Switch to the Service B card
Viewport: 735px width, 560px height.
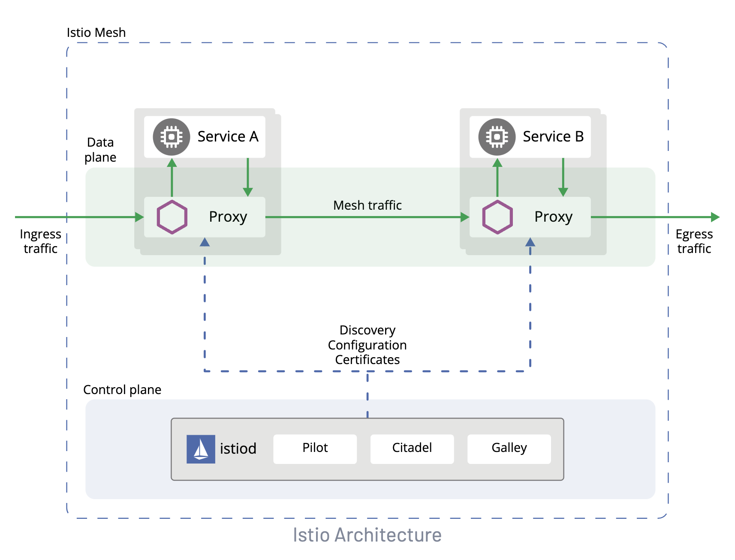pos(530,136)
